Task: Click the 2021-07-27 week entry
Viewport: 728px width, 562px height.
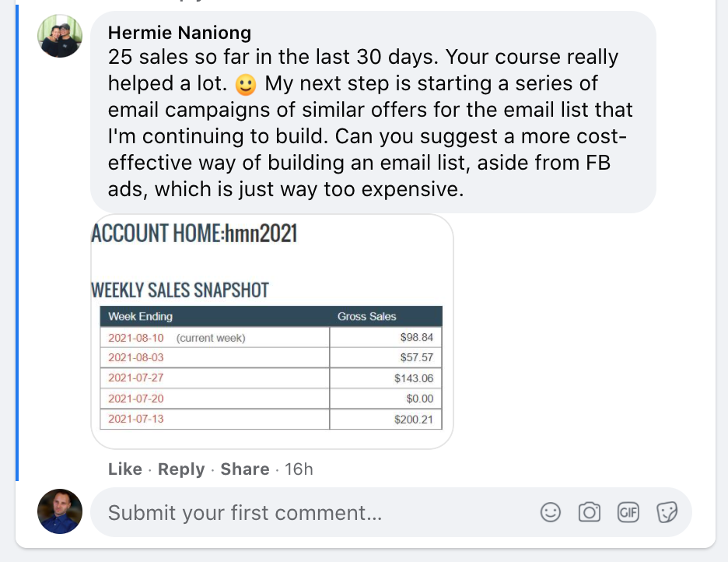Action: (x=136, y=378)
